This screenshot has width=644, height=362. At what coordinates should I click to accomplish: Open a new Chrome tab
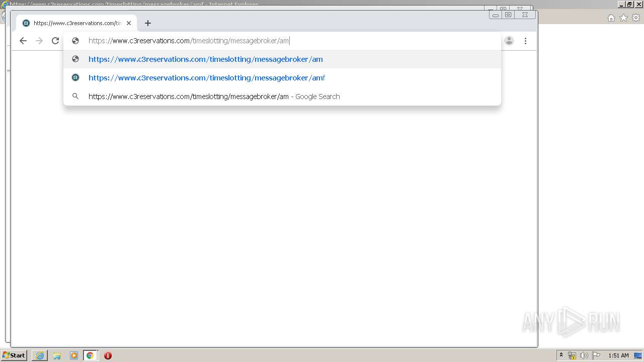pos(147,23)
